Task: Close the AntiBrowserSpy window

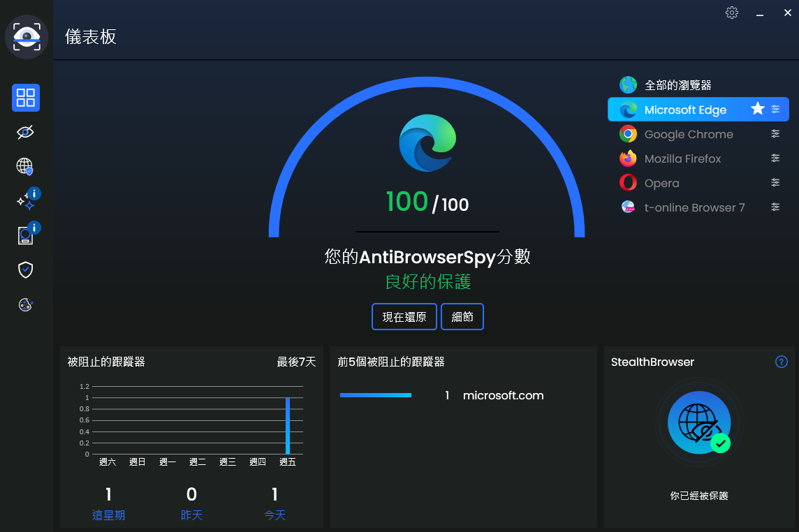Action: click(787, 13)
